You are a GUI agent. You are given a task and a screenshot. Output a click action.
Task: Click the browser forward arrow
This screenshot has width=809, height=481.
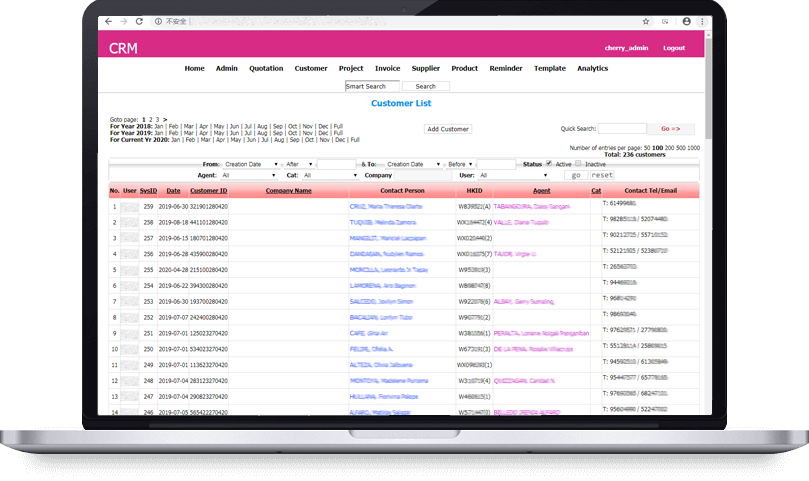coord(122,21)
